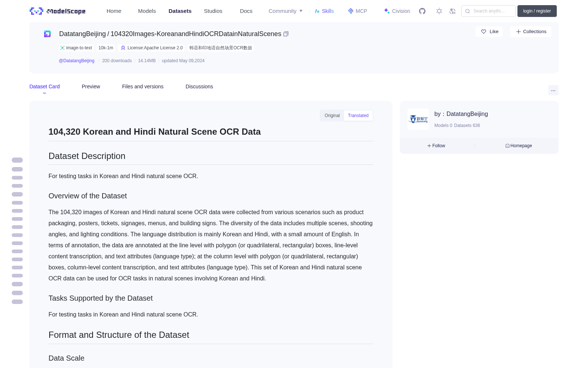Open the MCP section
The width and height of the screenshot is (588, 368).
click(x=358, y=11)
